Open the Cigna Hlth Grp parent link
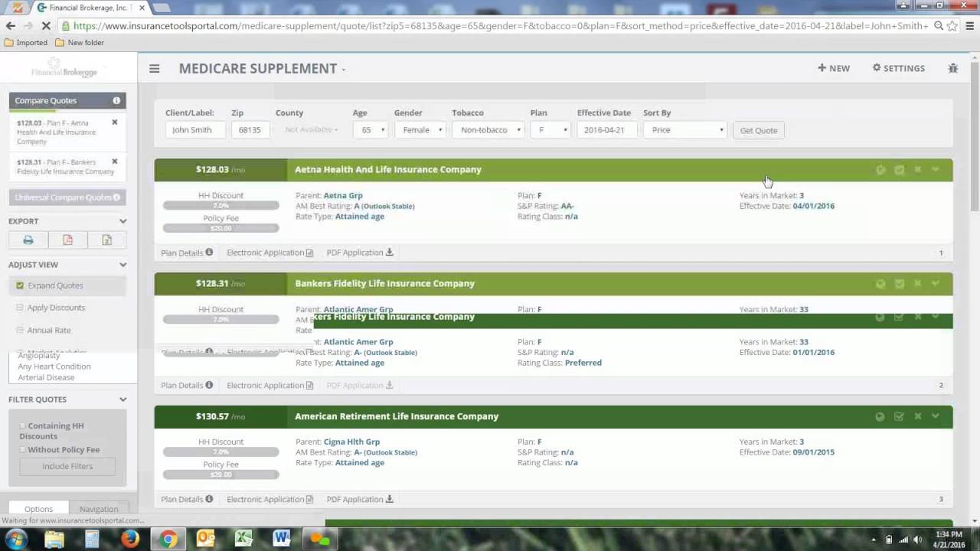The height and width of the screenshot is (551, 980). tap(351, 442)
